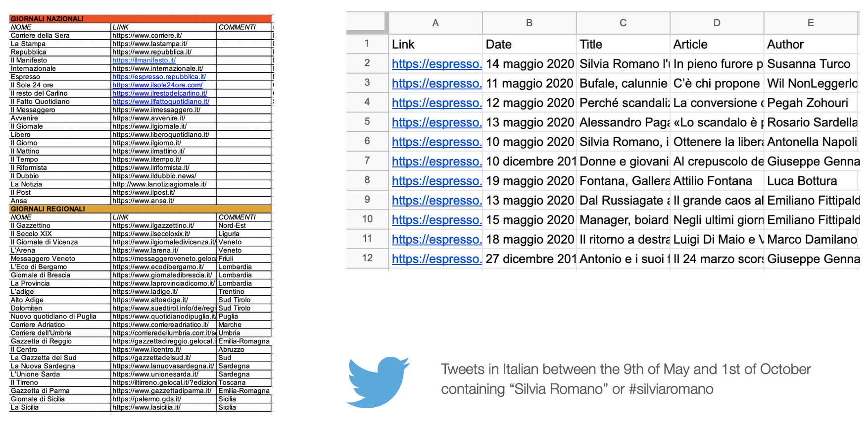Image resolution: width=868 pixels, height=428 pixels.
Task: Click the 'Title' header cell
Action: pos(623,44)
